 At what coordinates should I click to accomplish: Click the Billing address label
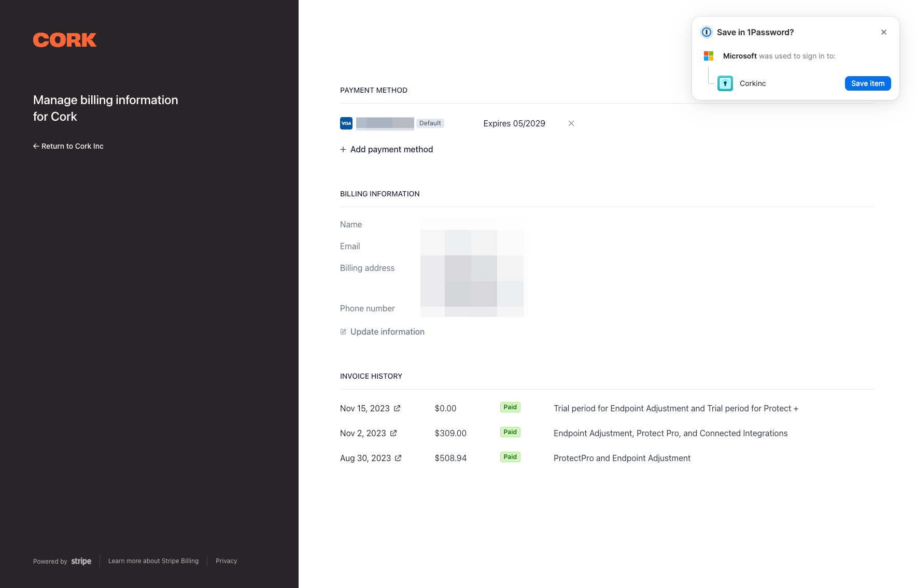coord(368,268)
